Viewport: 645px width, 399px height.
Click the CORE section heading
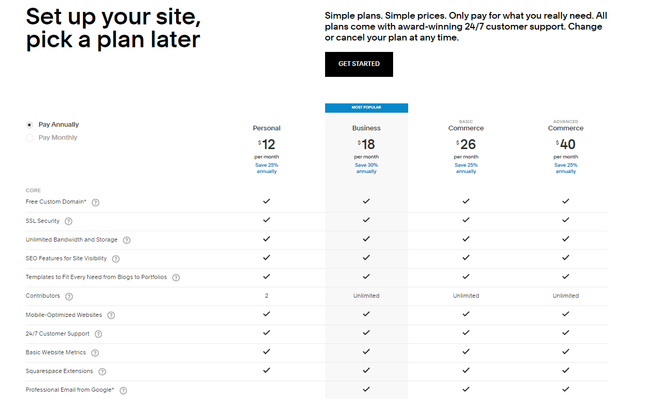33,190
